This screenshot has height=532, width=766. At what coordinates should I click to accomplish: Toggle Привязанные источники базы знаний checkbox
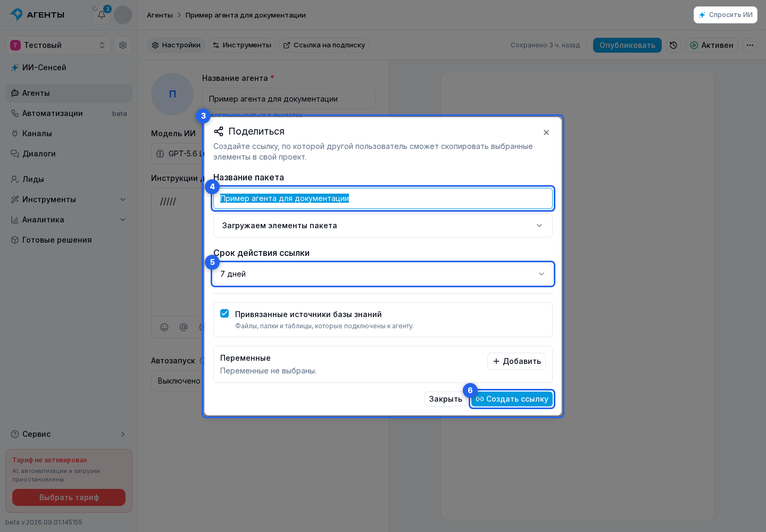tap(224, 313)
